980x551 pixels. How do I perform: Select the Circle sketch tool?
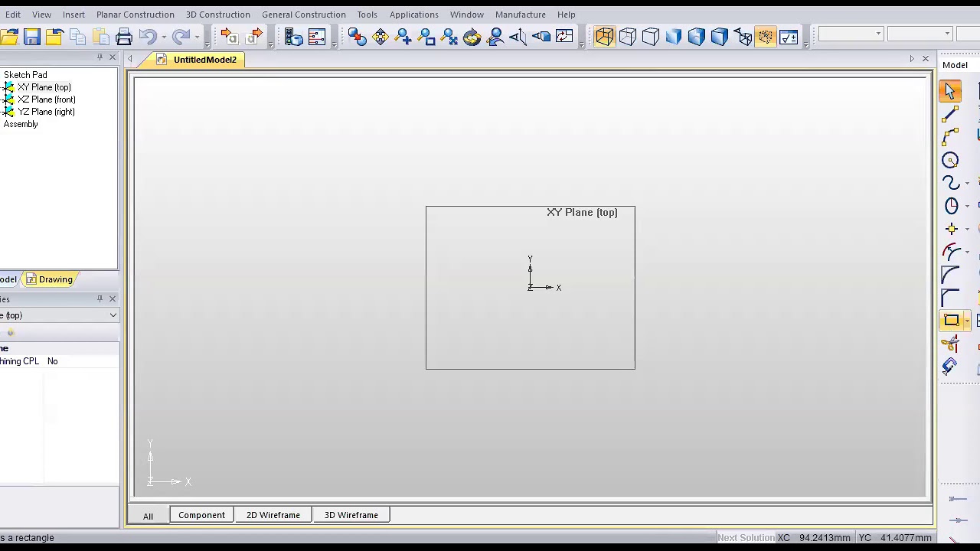pyautogui.click(x=950, y=160)
